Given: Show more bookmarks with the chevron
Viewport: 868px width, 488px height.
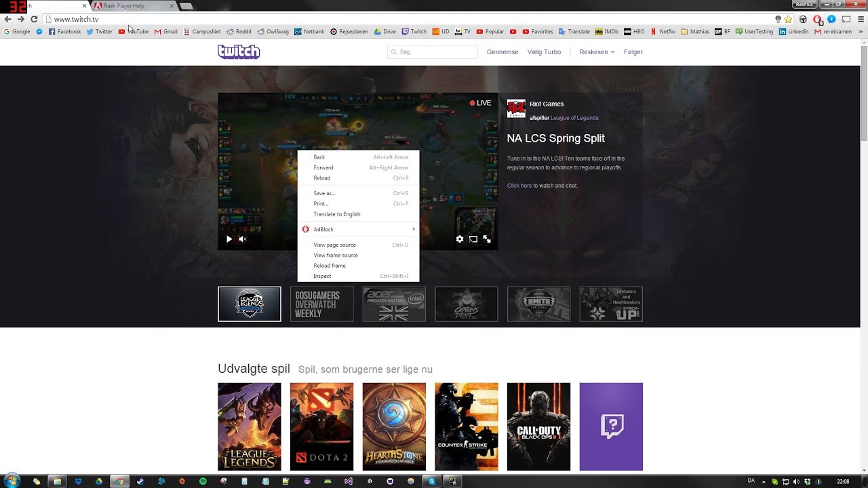Looking at the screenshot, I should point(861,31).
